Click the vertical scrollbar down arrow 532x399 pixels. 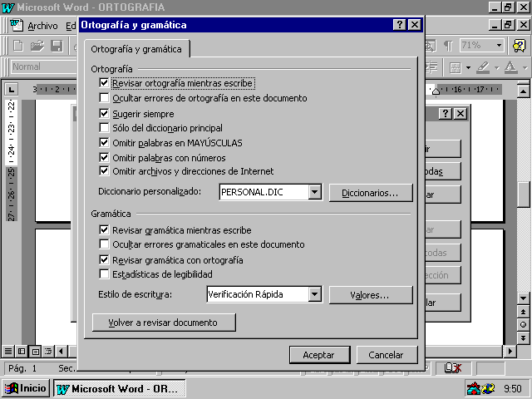[x=523, y=298]
